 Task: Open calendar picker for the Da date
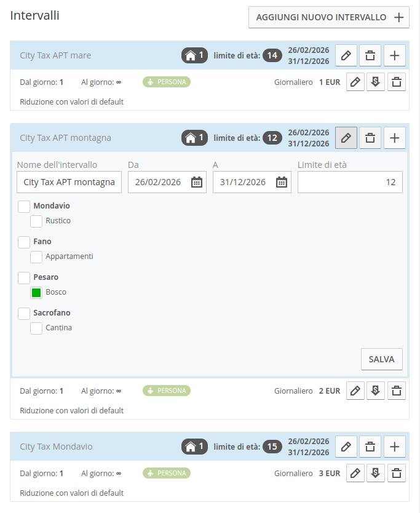[196, 182]
